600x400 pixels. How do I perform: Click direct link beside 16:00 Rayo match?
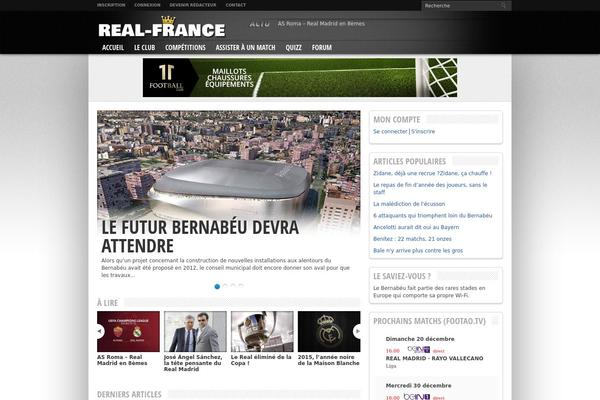coord(439,351)
